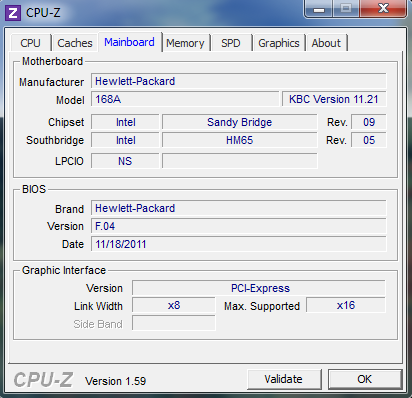Viewport: 412px width, 398px height.
Task: Select the Mainboard tab
Action: click(129, 42)
